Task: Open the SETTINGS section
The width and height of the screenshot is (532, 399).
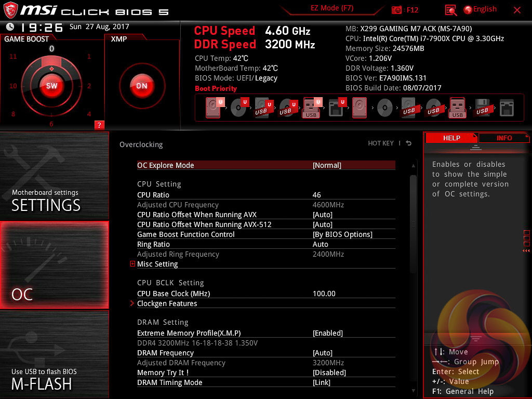Action: tap(54, 176)
